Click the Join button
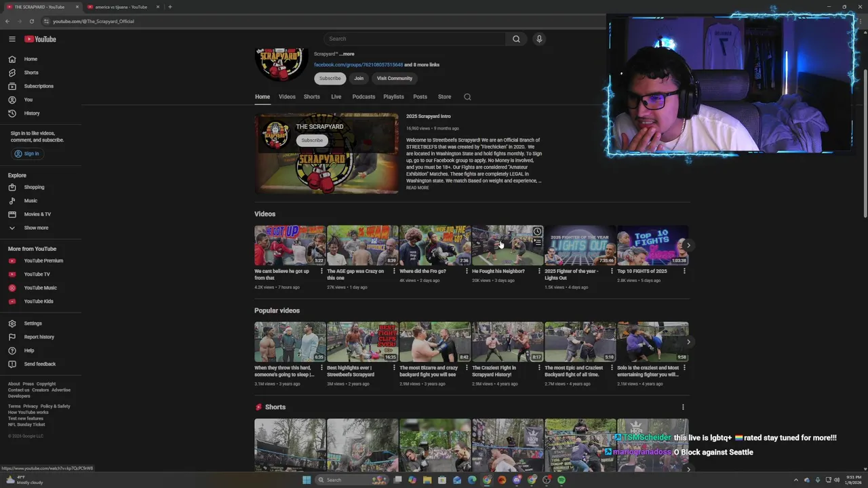868x488 pixels. pyautogui.click(x=359, y=78)
